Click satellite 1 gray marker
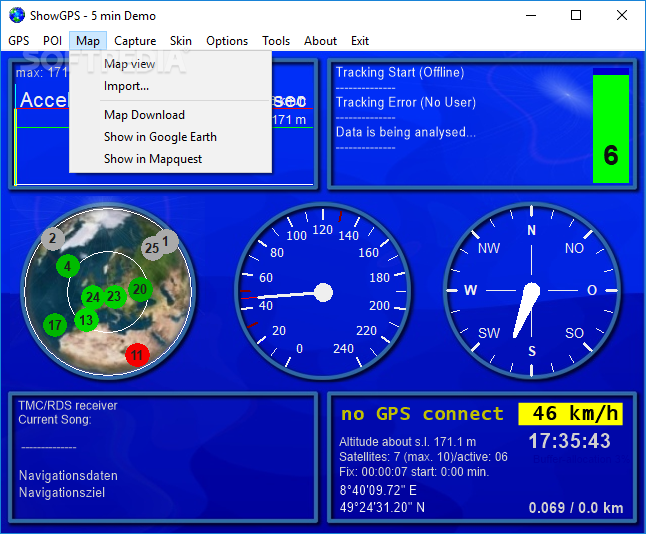 (166, 241)
